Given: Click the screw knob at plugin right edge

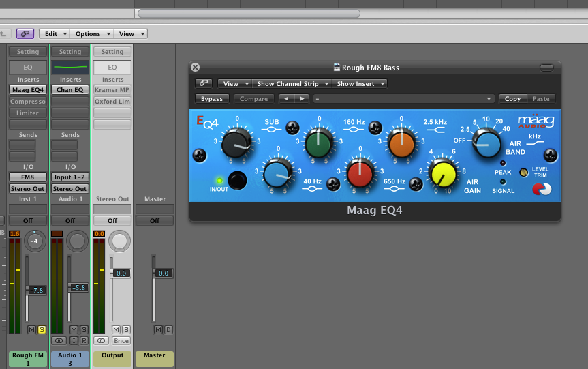Looking at the screenshot, I should click(x=550, y=156).
